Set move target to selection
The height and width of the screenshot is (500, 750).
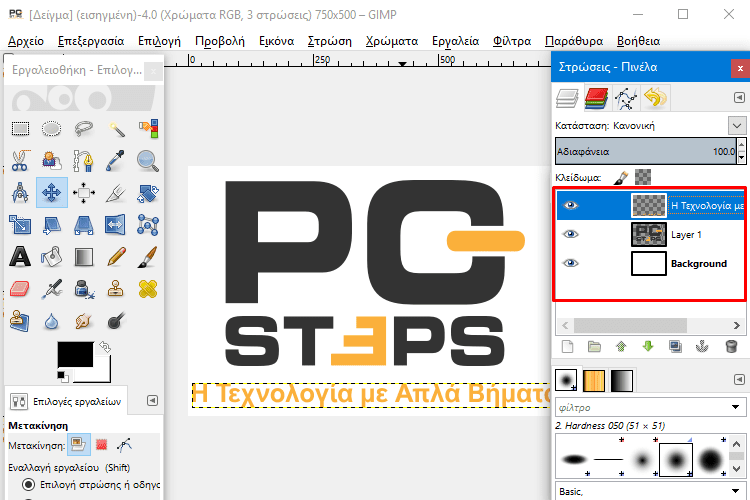click(x=101, y=445)
